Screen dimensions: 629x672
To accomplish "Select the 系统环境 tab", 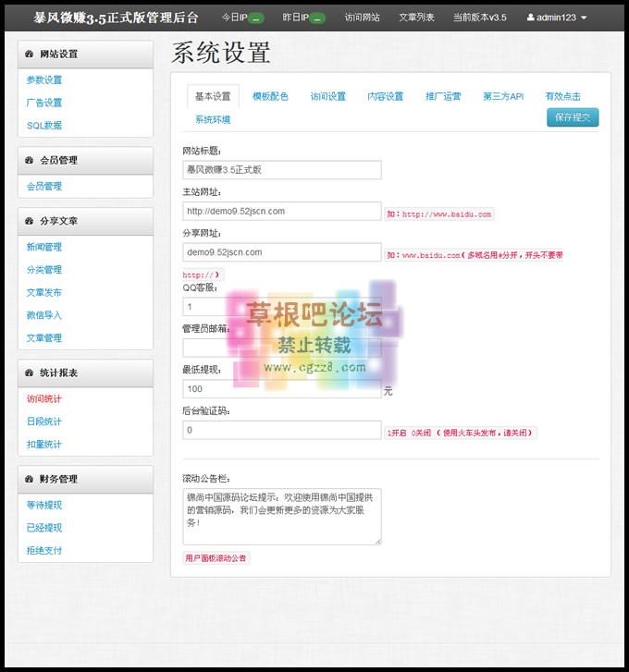I will point(213,120).
